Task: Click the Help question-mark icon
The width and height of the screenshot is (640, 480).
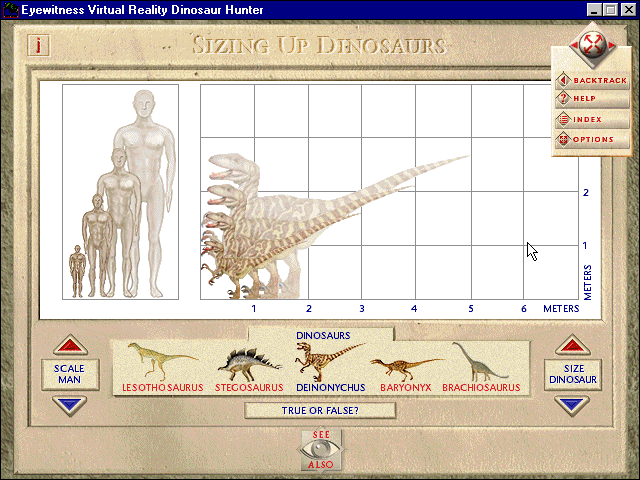Action: [x=564, y=98]
